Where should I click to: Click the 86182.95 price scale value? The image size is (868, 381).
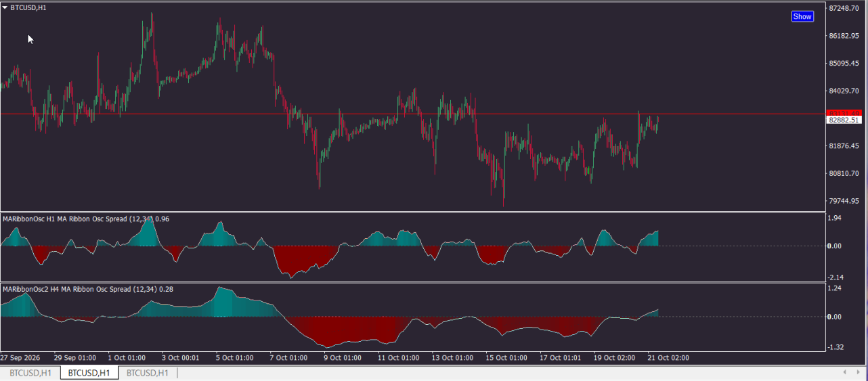point(844,36)
